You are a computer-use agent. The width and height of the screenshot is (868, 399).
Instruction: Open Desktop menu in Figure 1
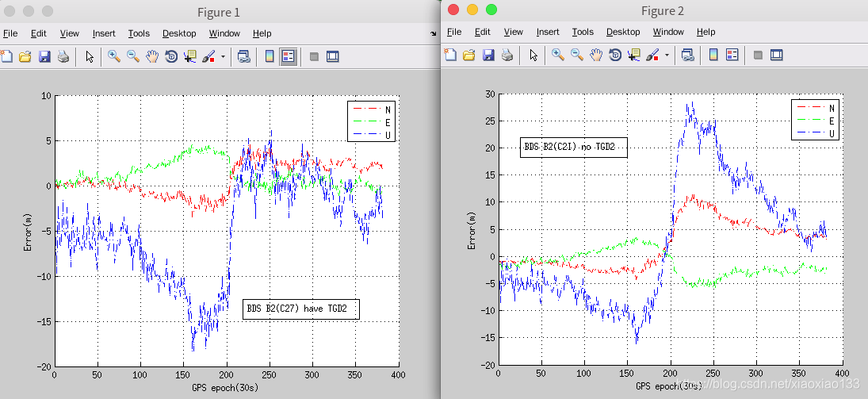tap(179, 33)
